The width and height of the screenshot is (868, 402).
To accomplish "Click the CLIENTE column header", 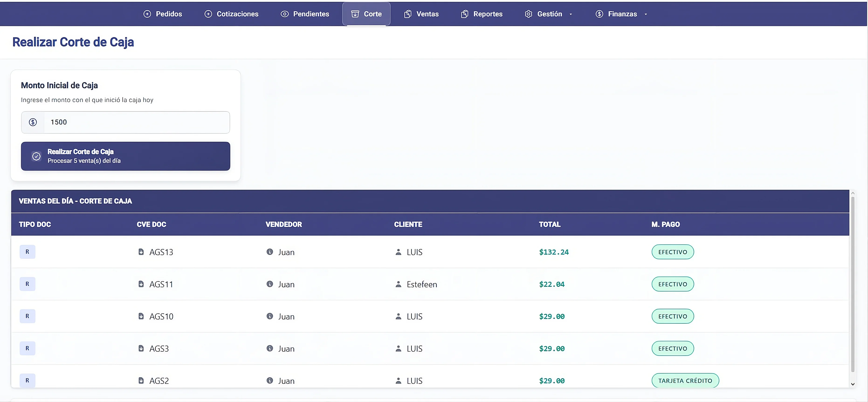I will 408,224.
